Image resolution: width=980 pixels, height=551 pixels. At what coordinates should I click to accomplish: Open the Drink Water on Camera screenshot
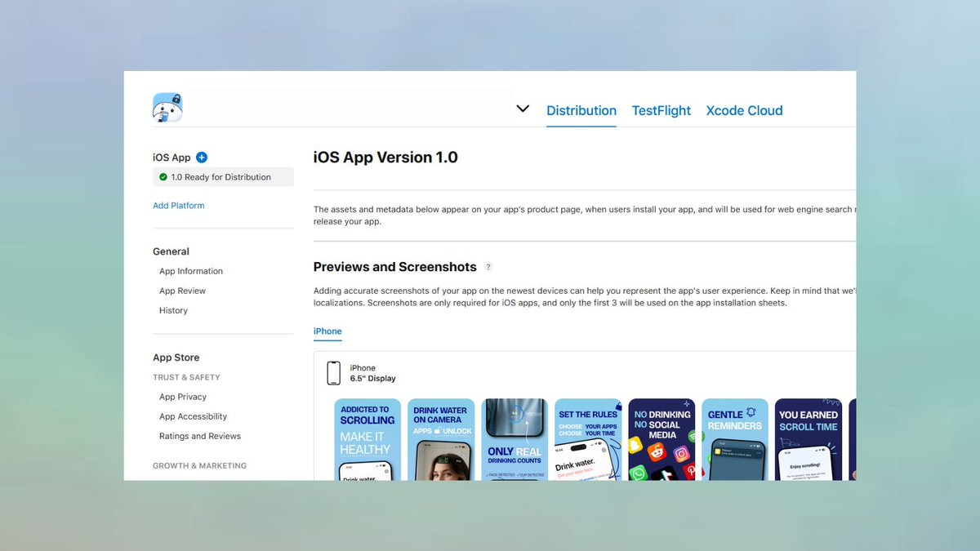(441, 439)
